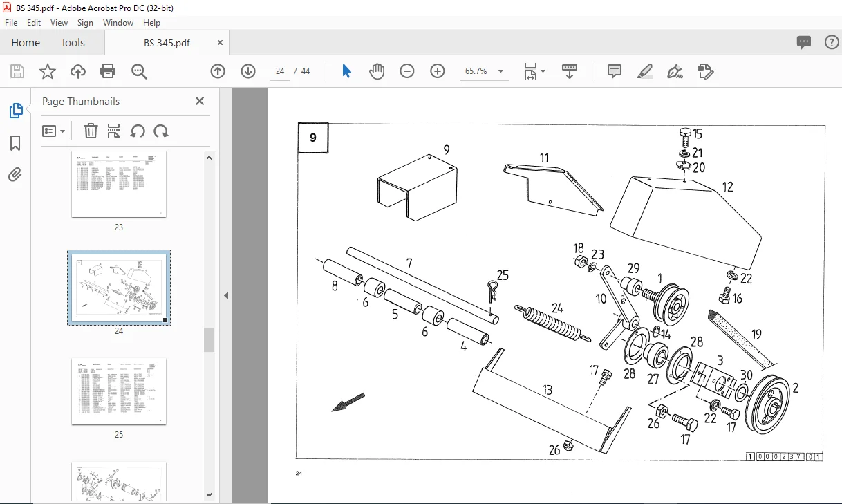The width and height of the screenshot is (842, 504).
Task: Select the Highlight text pen tool
Action: tap(645, 71)
